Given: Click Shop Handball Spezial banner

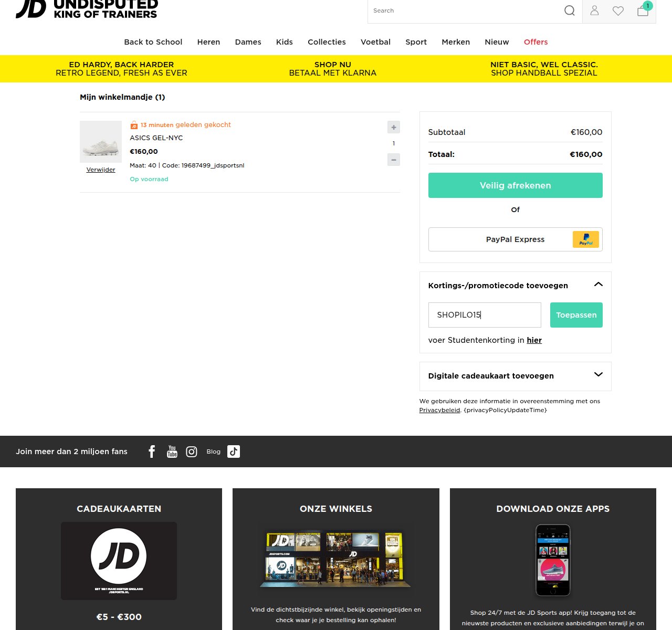Looking at the screenshot, I should [544, 69].
